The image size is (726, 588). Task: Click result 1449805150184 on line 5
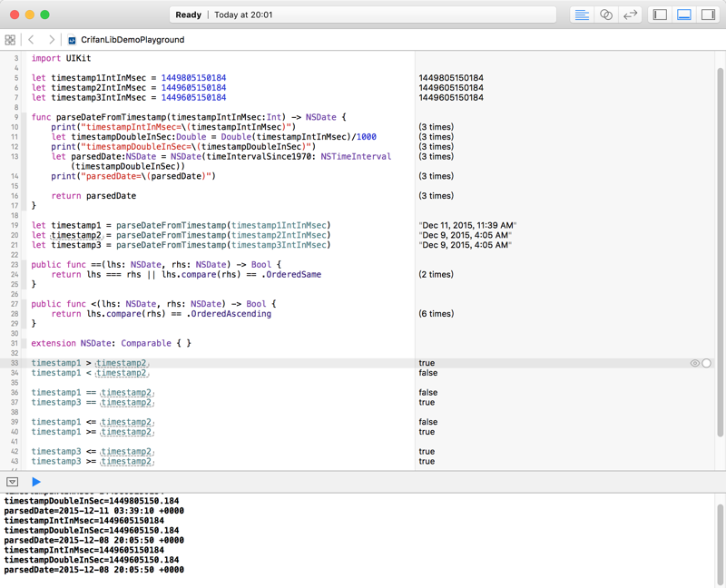[451, 78]
